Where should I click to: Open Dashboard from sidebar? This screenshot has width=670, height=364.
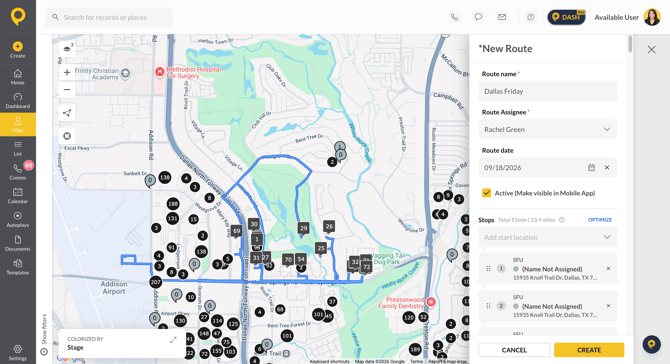click(18, 101)
